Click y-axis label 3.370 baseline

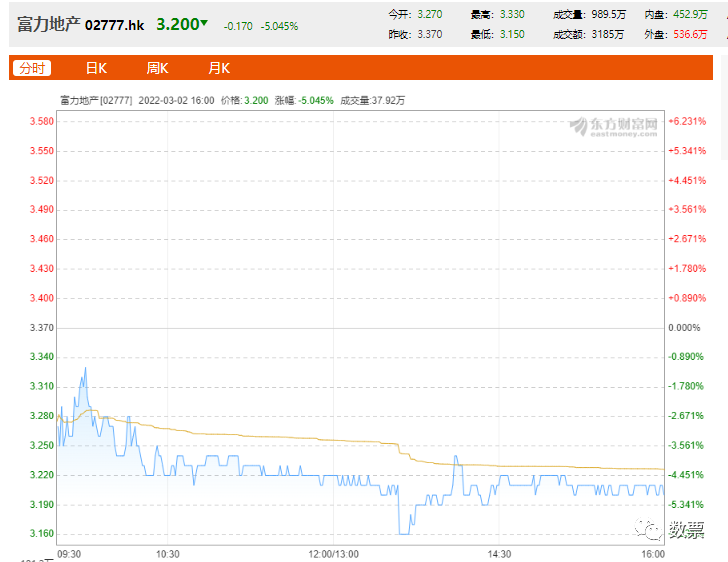[x=42, y=327]
